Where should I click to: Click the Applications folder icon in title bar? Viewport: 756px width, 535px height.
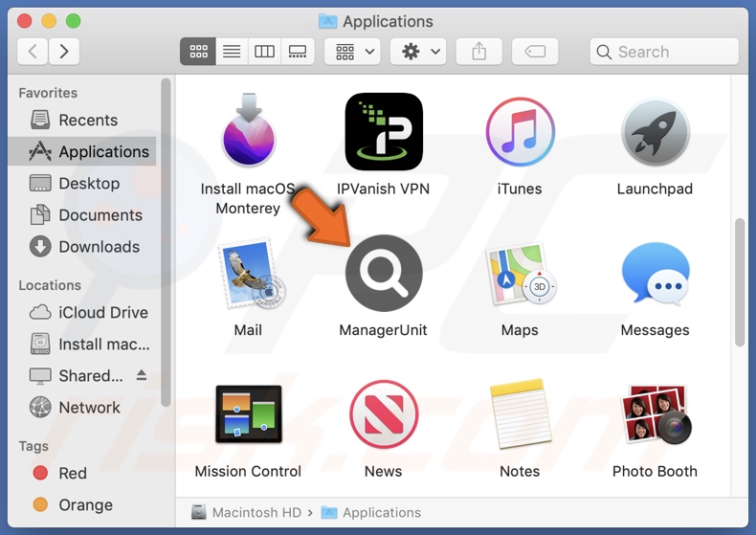click(328, 21)
